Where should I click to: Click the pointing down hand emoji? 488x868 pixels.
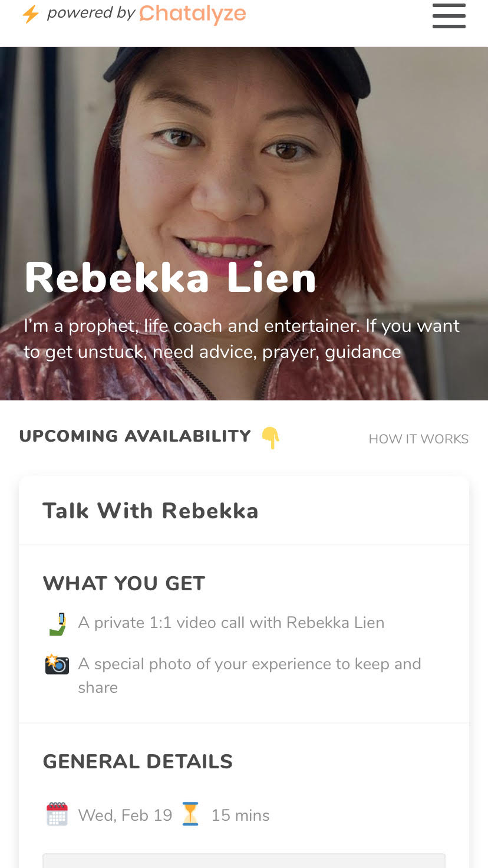pyautogui.click(x=271, y=438)
